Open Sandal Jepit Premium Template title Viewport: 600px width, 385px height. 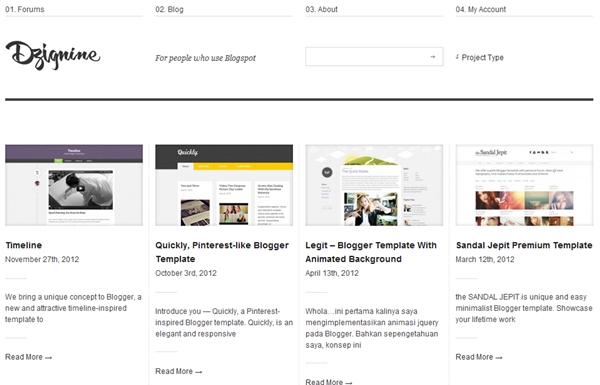click(524, 245)
